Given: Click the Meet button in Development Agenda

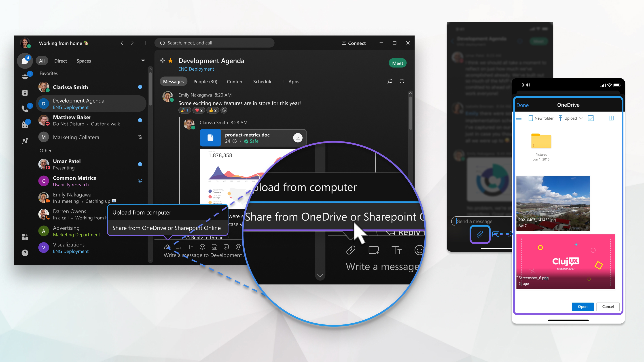Looking at the screenshot, I should click(397, 63).
